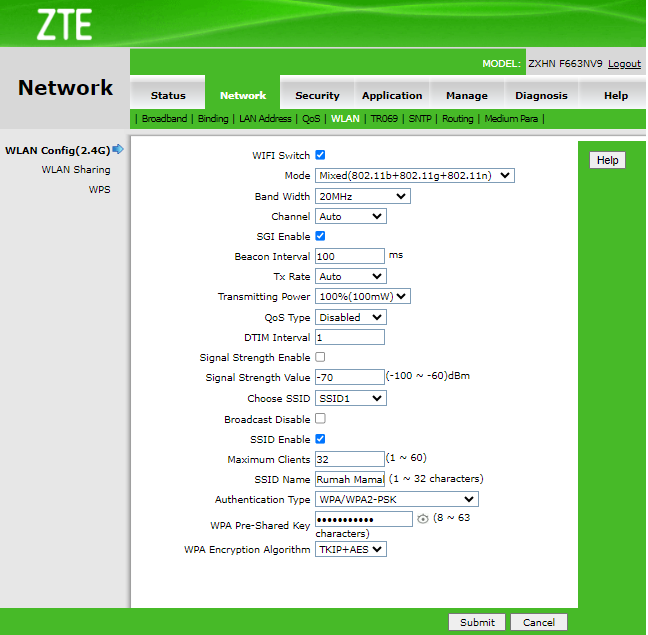Screen dimensions: 648x635
Task: Open WLAN Sharing in the sidebar
Action: (x=76, y=170)
